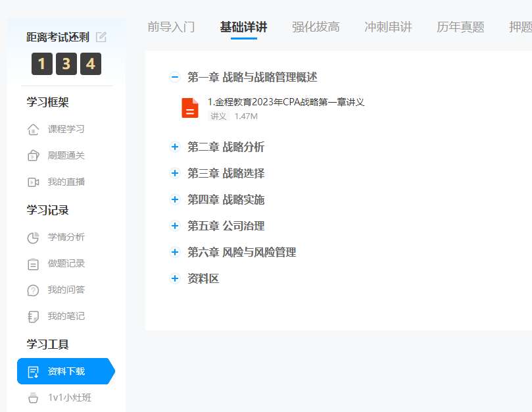The image size is (532, 412).
Task: Open 我的直播 sidebar link
Action: click(66, 182)
